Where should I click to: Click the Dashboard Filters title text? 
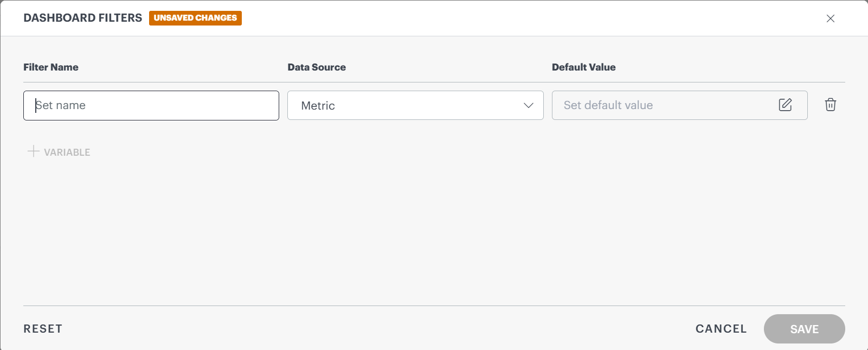tap(82, 18)
